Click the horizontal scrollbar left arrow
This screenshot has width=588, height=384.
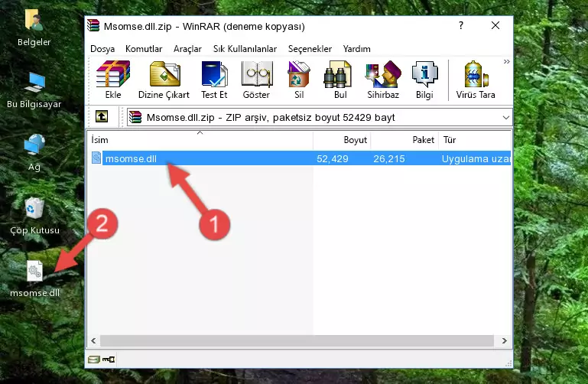94,340
